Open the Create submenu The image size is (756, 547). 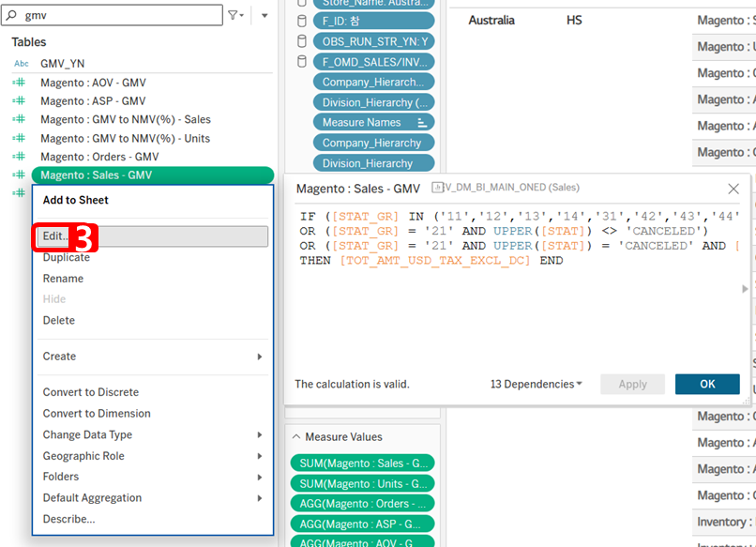click(152, 357)
